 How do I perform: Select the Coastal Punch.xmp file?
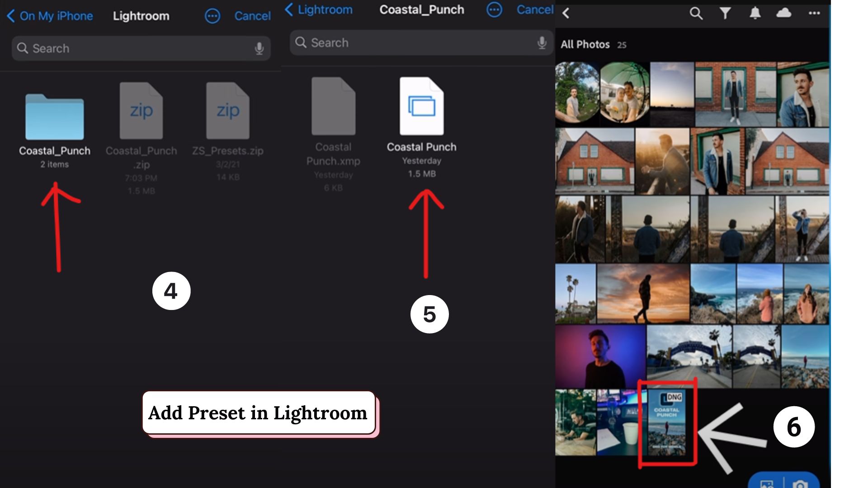click(333, 106)
